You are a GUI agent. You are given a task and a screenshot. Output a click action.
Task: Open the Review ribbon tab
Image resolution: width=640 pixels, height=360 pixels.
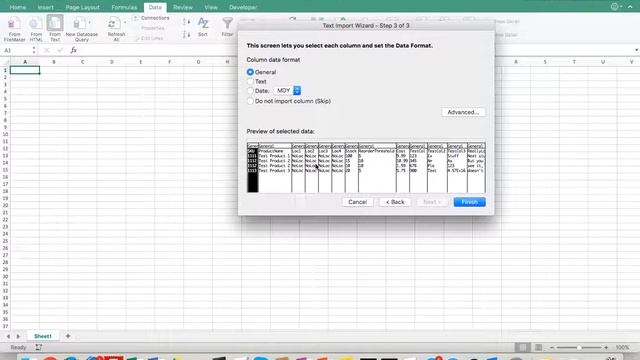pyautogui.click(x=182, y=7)
